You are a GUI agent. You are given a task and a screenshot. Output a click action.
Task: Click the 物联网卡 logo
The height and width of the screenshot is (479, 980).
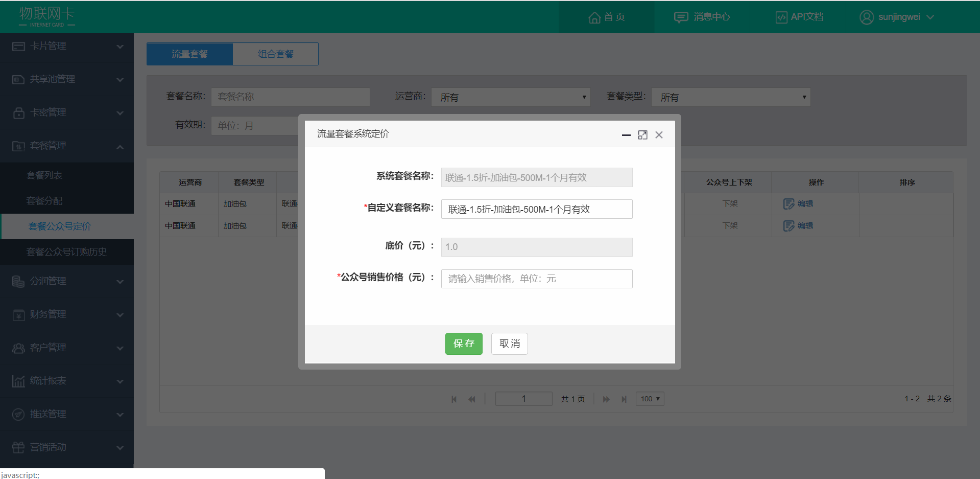click(x=47, y=16)
